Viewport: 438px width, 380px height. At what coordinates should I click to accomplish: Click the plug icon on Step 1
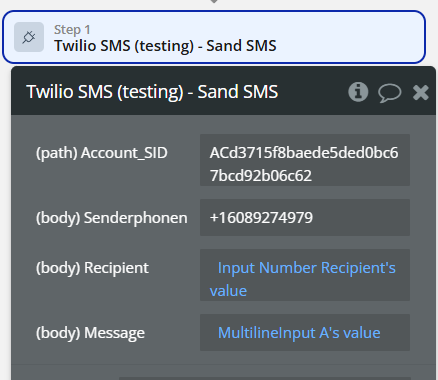click(29, 37)
